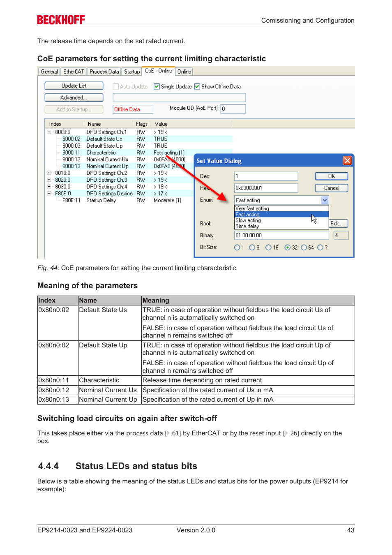
Task: Open the Enum dropdown arrow
Action: click(325, 200)
